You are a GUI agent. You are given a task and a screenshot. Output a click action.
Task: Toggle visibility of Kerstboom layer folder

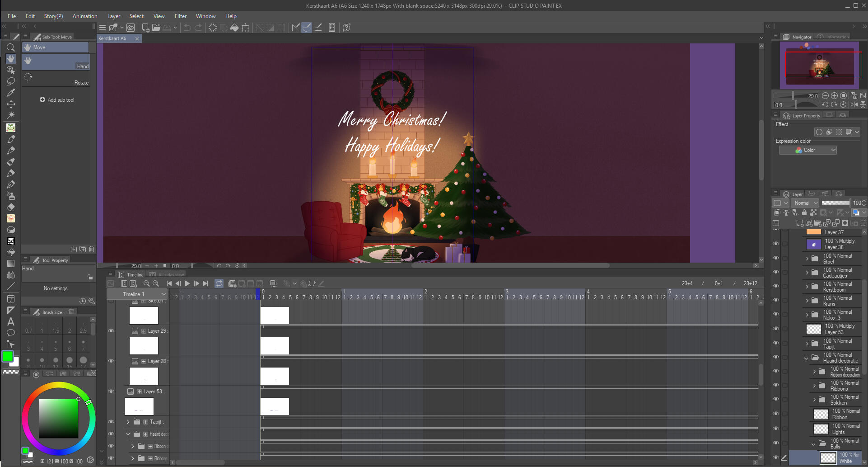(776, 286)
